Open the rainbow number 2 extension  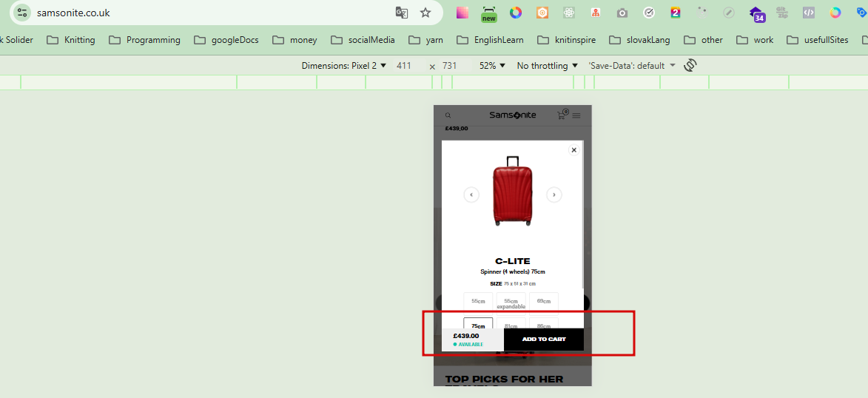(676, 13)
